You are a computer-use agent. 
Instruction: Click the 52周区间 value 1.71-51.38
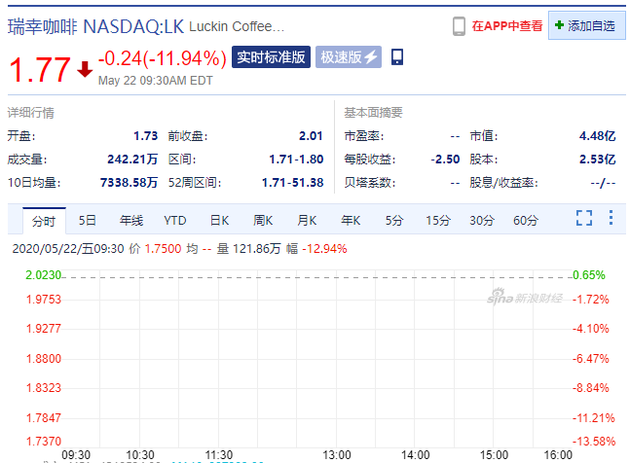tap(292, 182)
